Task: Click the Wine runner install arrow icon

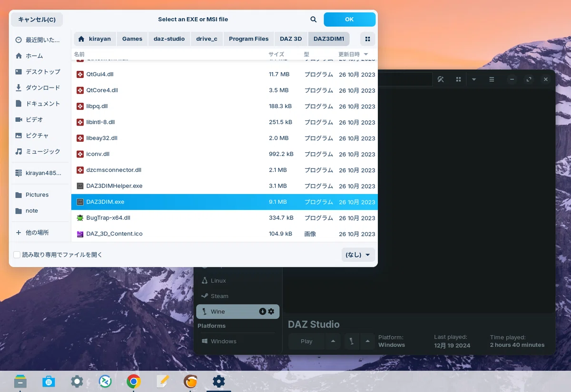Action: click(x=262, y=312)
